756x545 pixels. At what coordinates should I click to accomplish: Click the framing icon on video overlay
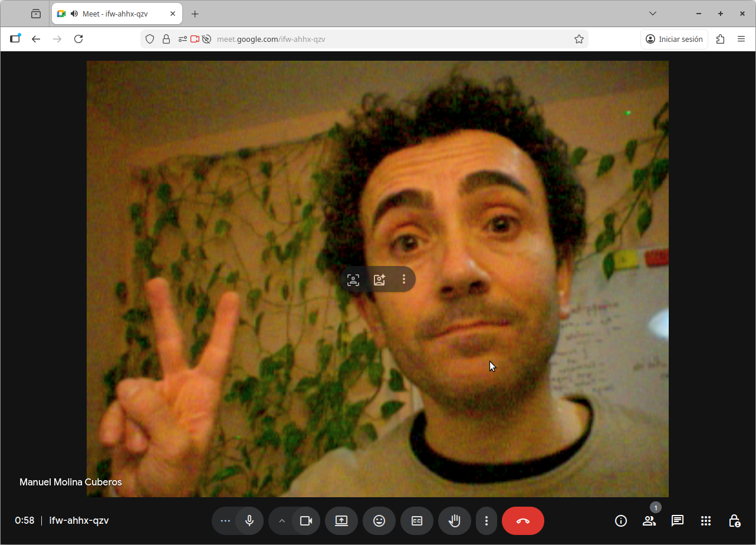click(353, 280)
